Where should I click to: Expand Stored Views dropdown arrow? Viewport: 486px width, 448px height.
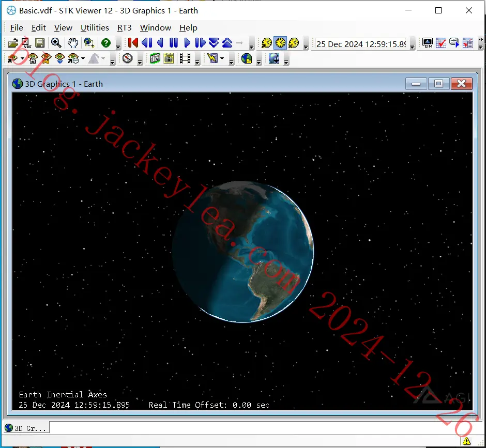(x=83, y=58)
